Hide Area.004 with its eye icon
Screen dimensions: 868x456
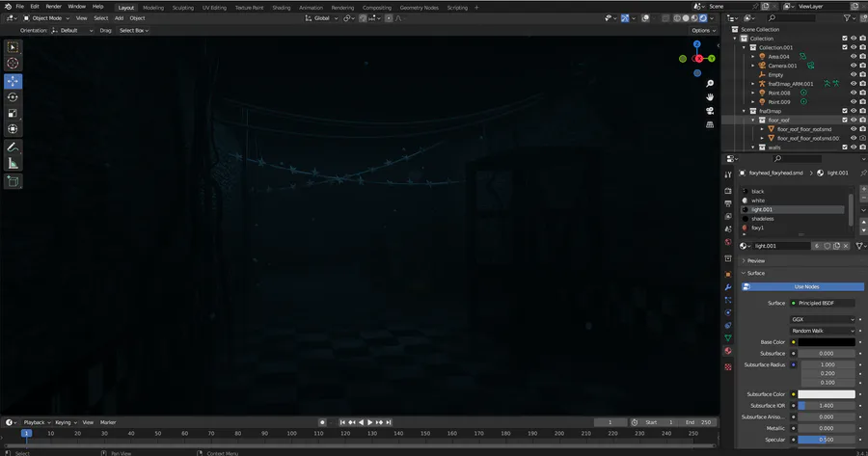point(854,57)
